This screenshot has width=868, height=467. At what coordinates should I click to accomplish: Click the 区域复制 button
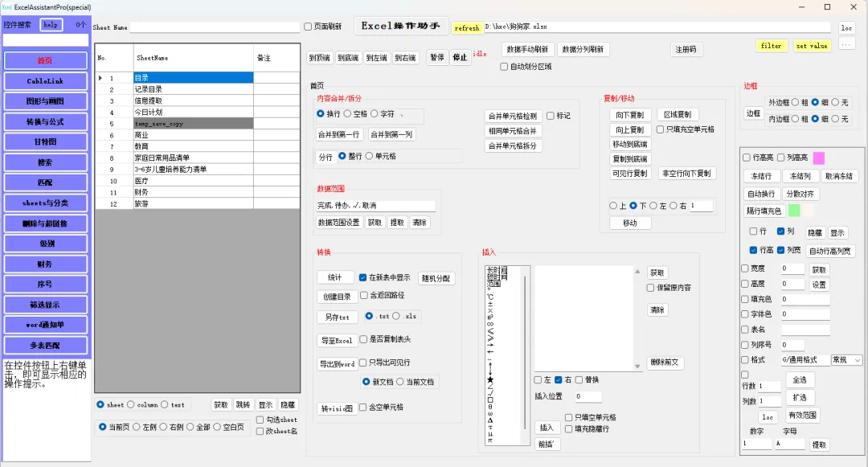tap(678, 114)
